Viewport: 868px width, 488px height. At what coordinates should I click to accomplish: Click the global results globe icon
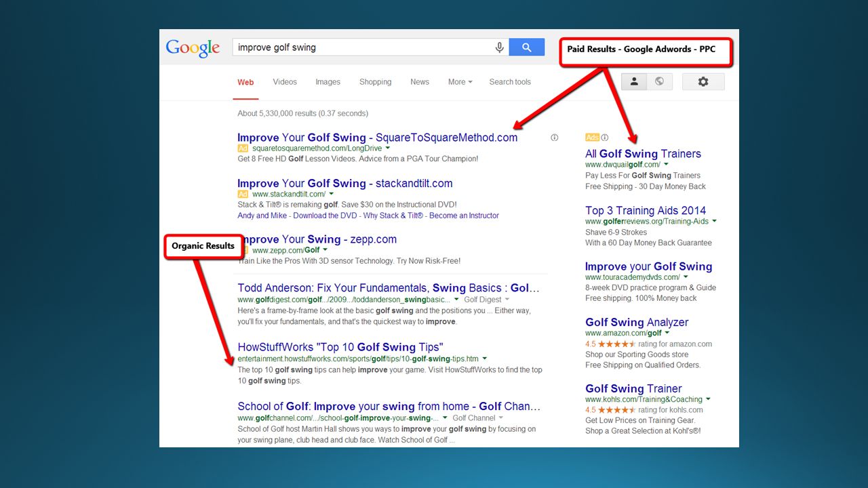658,81
